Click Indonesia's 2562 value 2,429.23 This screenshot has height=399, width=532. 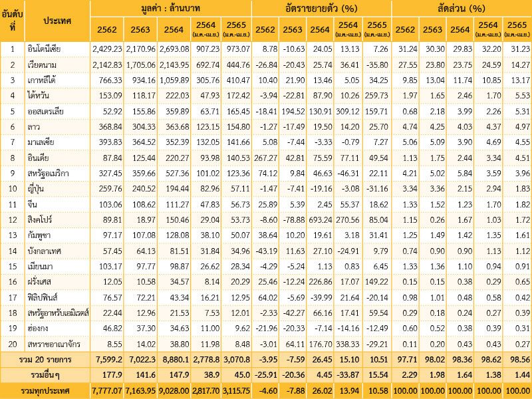(x=107, y=49)
